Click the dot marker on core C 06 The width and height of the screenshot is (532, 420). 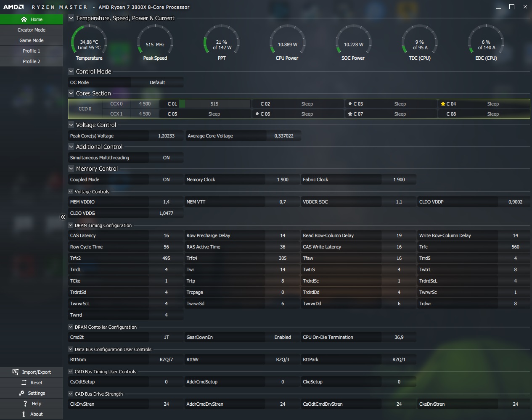click(257, 114)
